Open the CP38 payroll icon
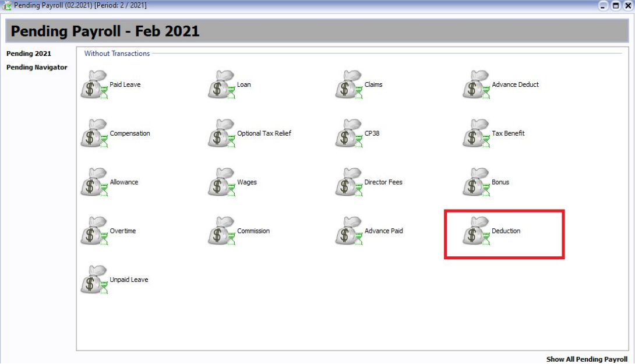 point(349,134)
